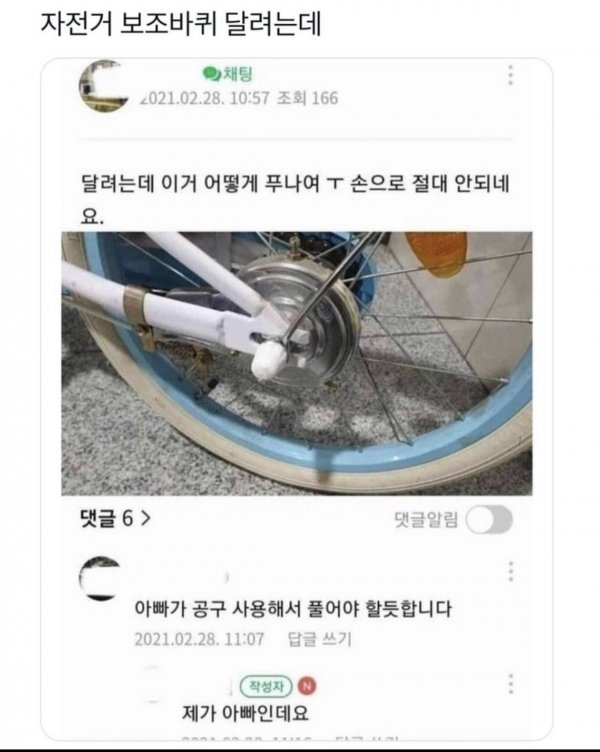
Task: Click the chevron next to 댓글 6
Action: coord(146,518)
